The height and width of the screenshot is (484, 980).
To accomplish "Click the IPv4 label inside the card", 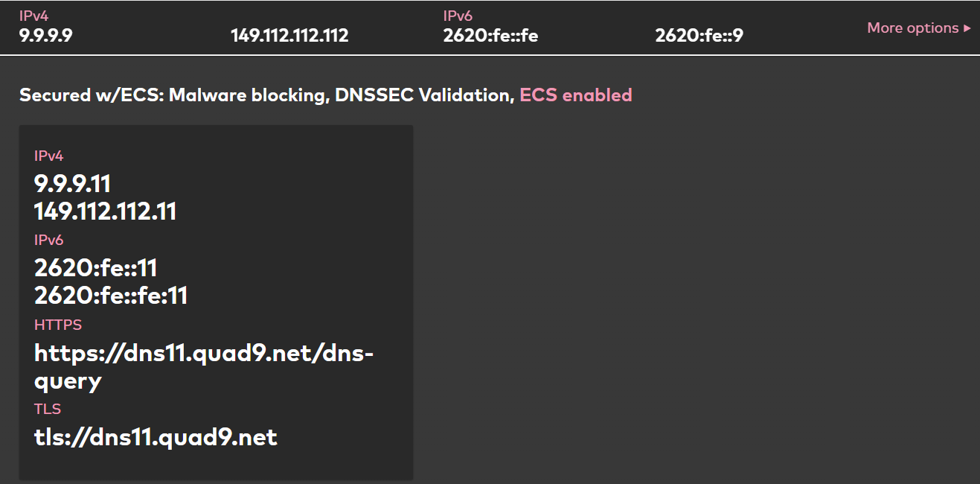I will coord(48,156).
